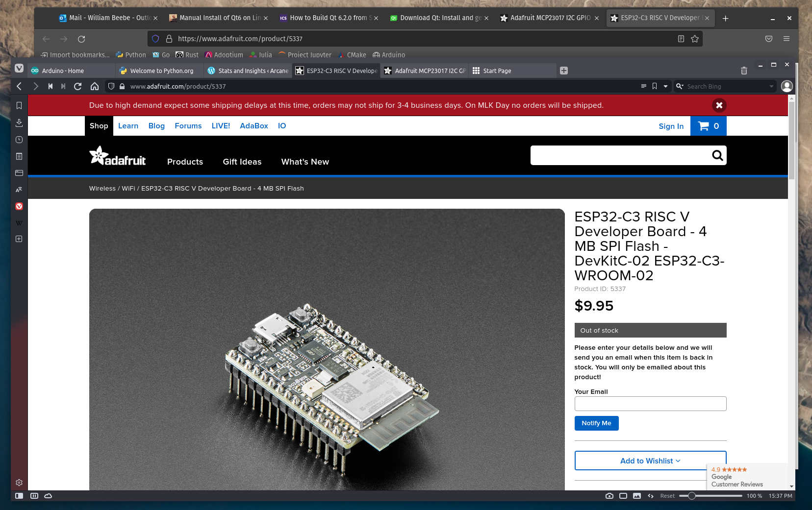This screenshot has height=510, width=812.
Task: Reload the Adafruit page in Vivaldi
Action: click(x=77, y=86)
